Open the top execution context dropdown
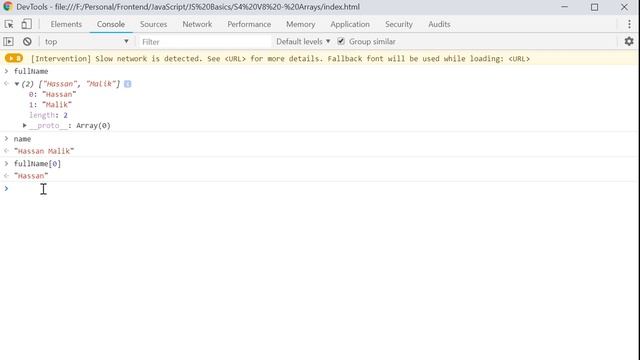 pos(87,42)
